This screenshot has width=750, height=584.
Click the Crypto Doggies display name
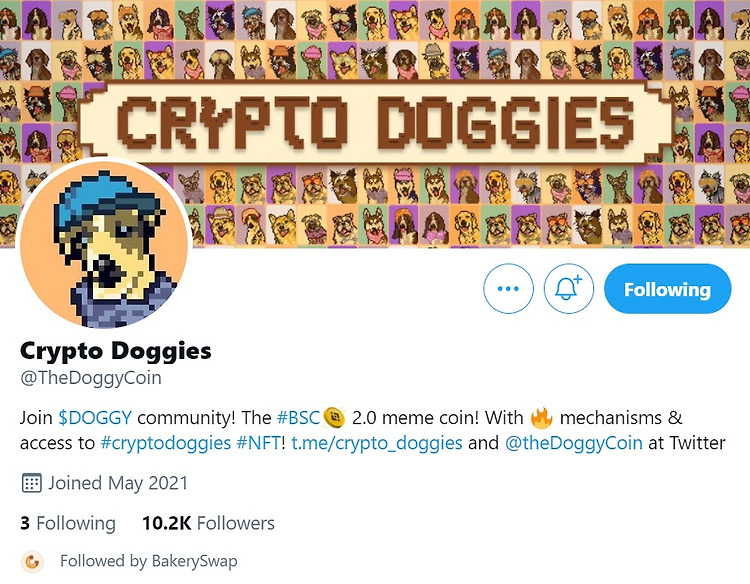point(115,351)
